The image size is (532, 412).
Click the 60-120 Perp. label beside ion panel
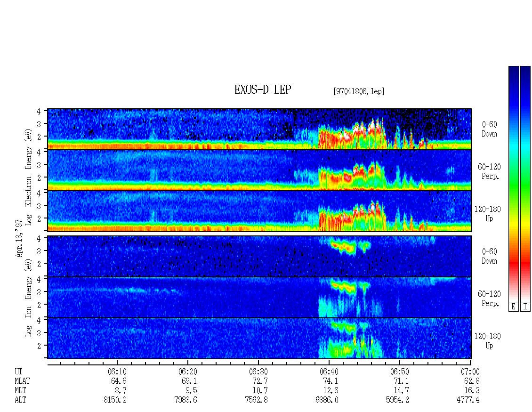pos(489,299)
